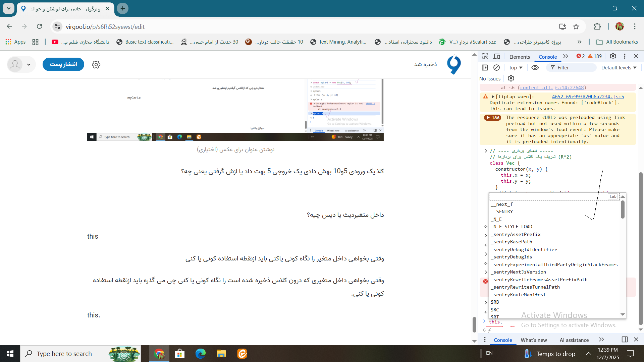This screenshot has width=644, height=362.
Task: Click the live expression eye icon
Action: click(535, 68)
